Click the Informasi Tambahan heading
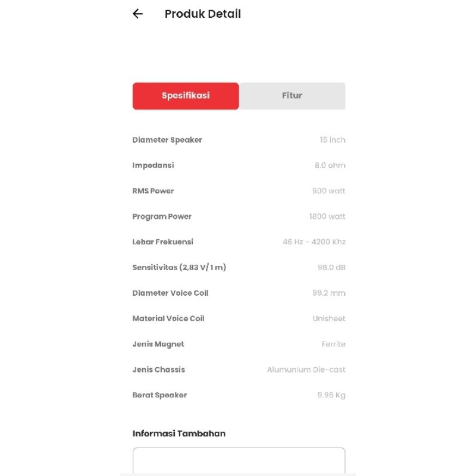This screenshot has width=476, height=476. coord(178,434)
